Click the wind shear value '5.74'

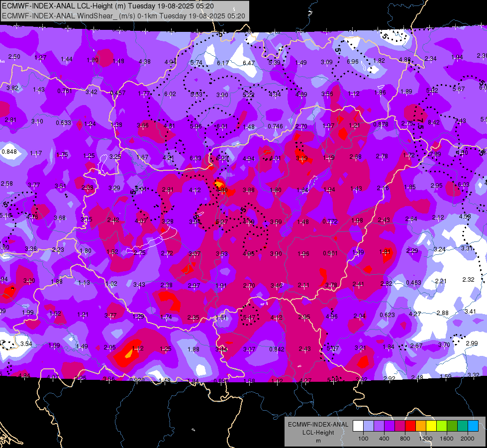(x=196, y=63)
